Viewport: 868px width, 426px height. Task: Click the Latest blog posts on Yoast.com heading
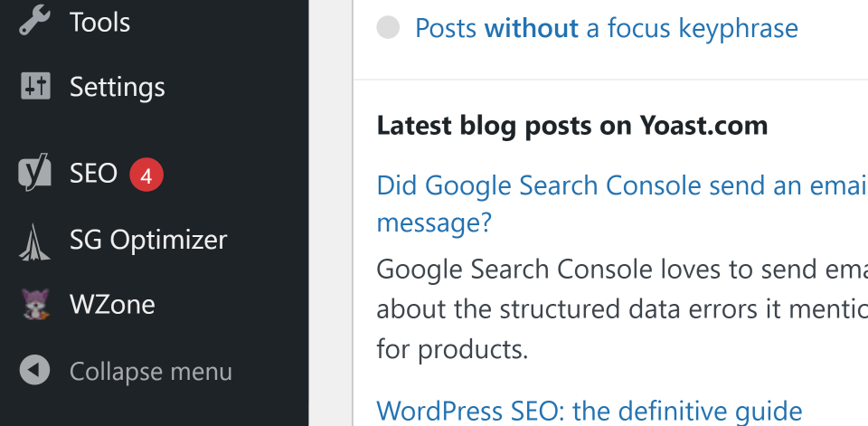[571, 126]
